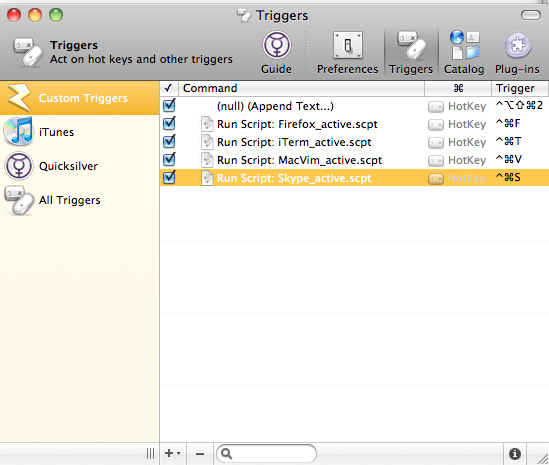Image resolution: width=549 pixels, height=465 pixels.
Task: Click the Quicksilver sidebar logo icon
Action: pyautogui.click(x=19, y=166)
